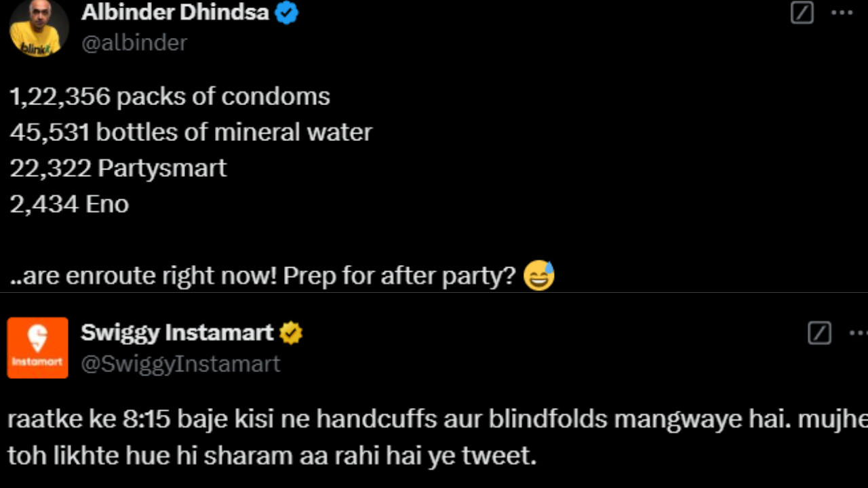Open tweet via 'Prep for after party?' text
The height and width of the screenshot is (488, 868).
(399, 276)
